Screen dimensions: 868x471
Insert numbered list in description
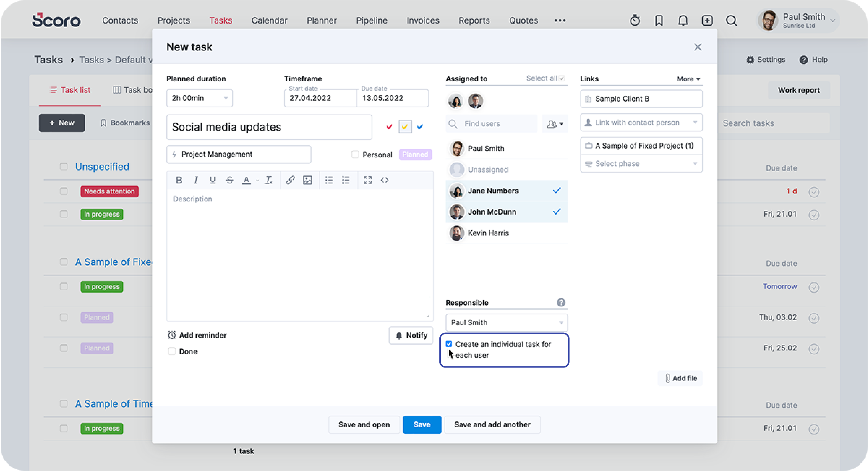pyautogui.click(x=346, y=180)
